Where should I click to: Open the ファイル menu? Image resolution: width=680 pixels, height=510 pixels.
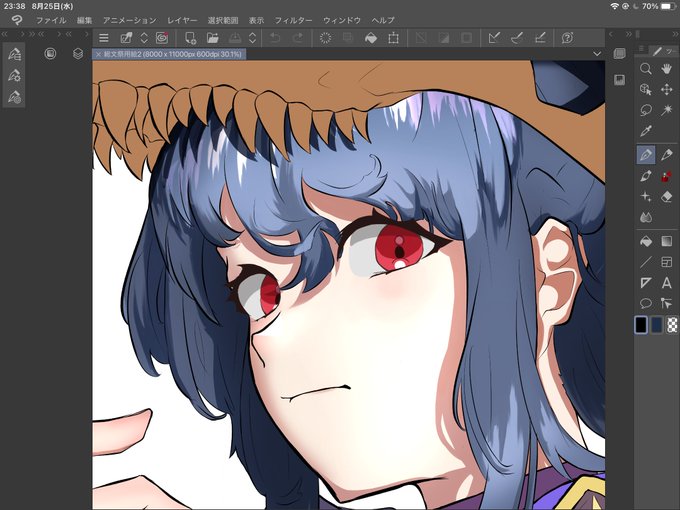pos(51,20)
